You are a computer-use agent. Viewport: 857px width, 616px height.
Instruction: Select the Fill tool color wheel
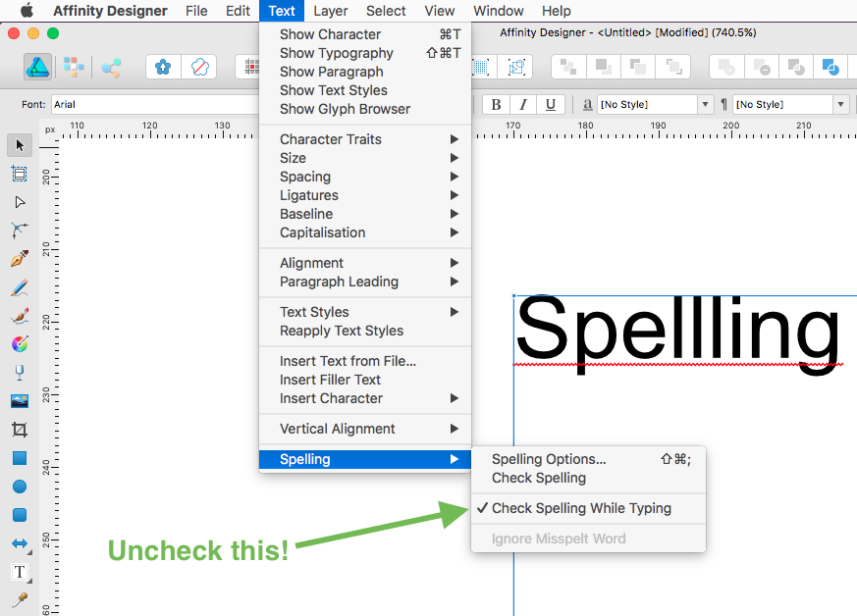tap(20, 344)
